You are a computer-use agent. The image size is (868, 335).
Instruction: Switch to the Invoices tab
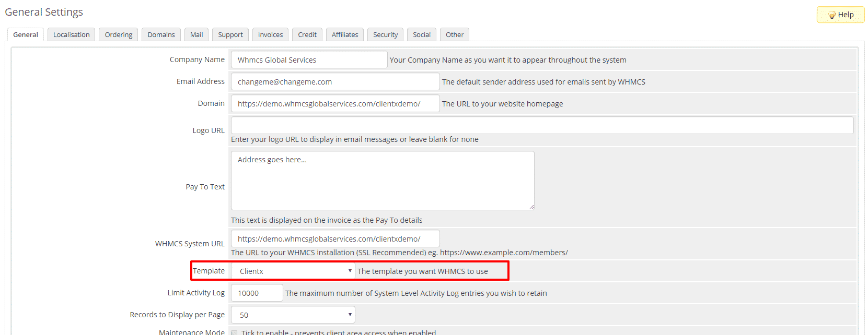point(270,35)
